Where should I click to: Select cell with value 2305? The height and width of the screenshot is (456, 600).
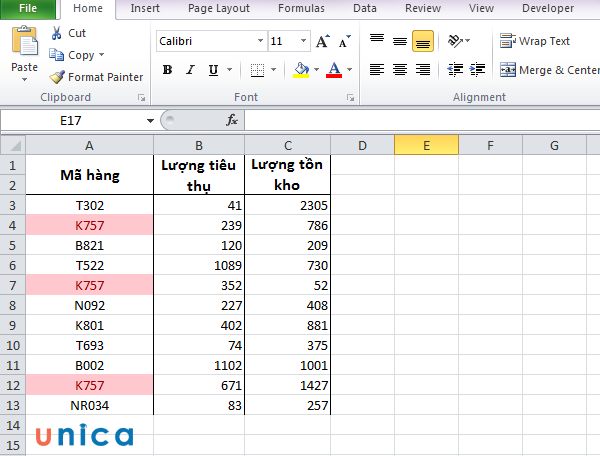coord(287,205)
